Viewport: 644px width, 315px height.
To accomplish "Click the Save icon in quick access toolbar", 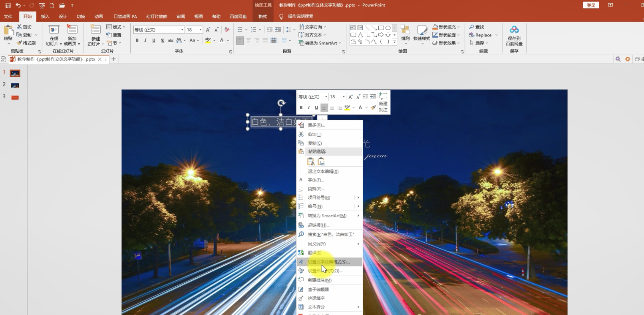I will (x=8, y=5).
